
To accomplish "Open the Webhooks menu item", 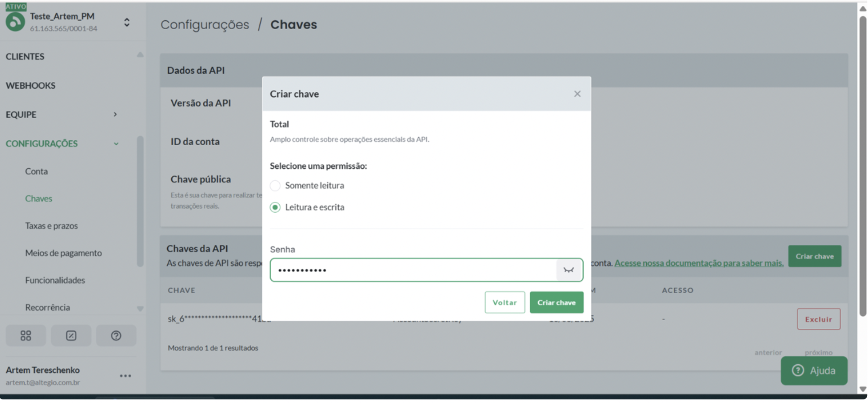I will (31, 85).
